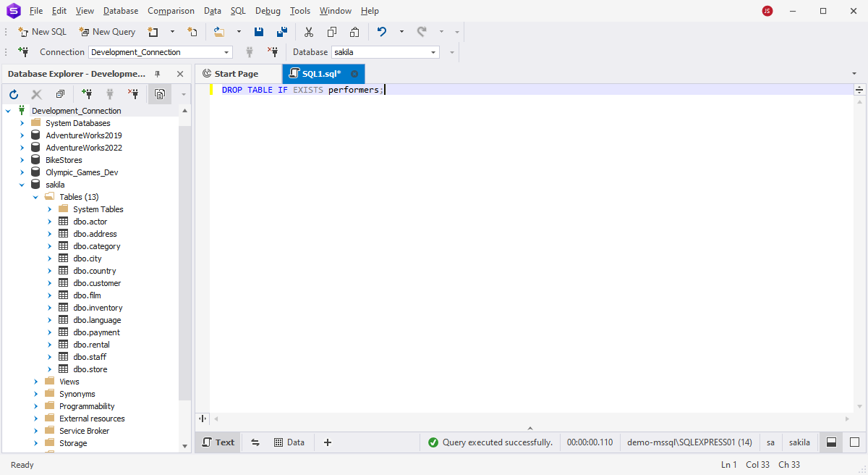Click the Delete X icon in Database Explorer toolbar
Viewport: 868px width, 475px height.
click(x=36, y=94)
